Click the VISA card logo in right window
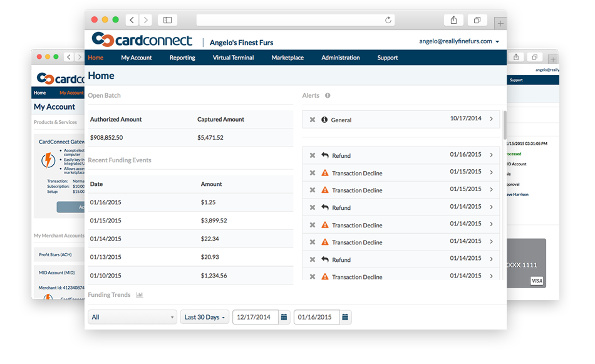 coord(537,281)
